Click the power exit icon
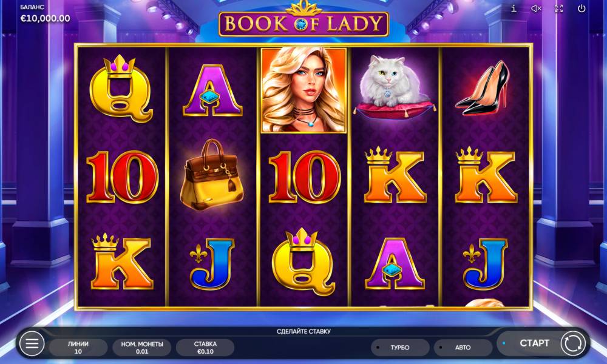This screenshot has width=607, height=364. [x=582, y=8]
